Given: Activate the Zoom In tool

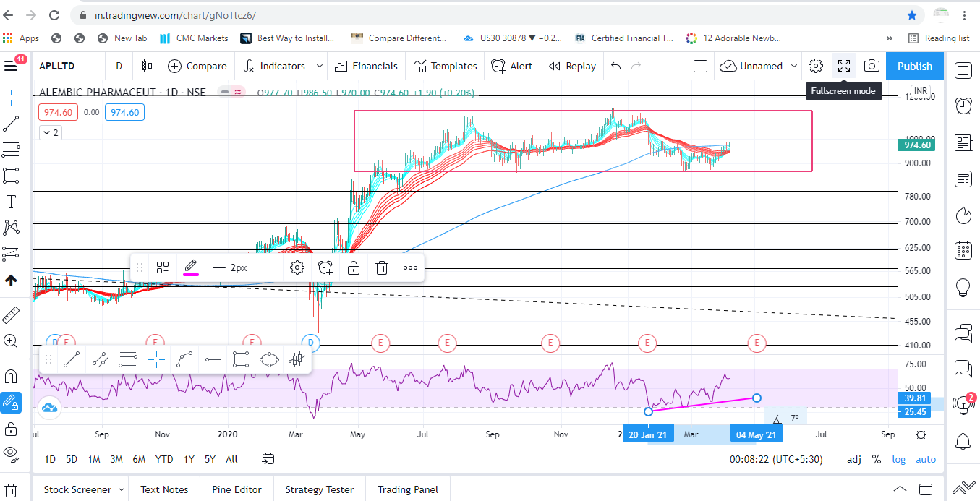Looking at the screenshot, I should click(x=11, y=341).
